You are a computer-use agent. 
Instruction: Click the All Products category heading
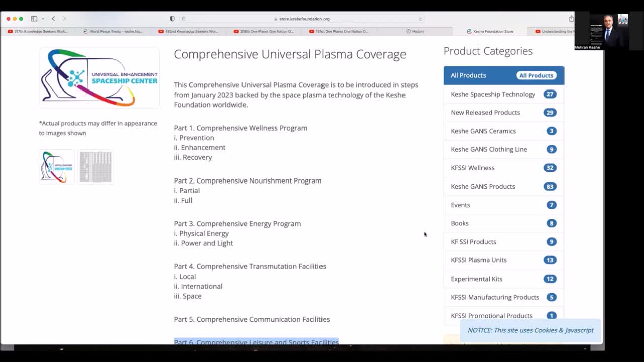pyautogui.click(x=468, y=75)
